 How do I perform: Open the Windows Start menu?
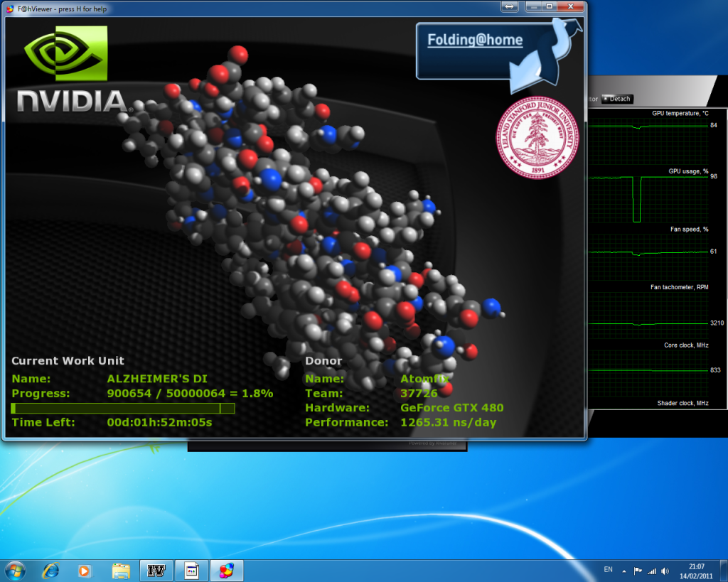click(x=15, y=571)
